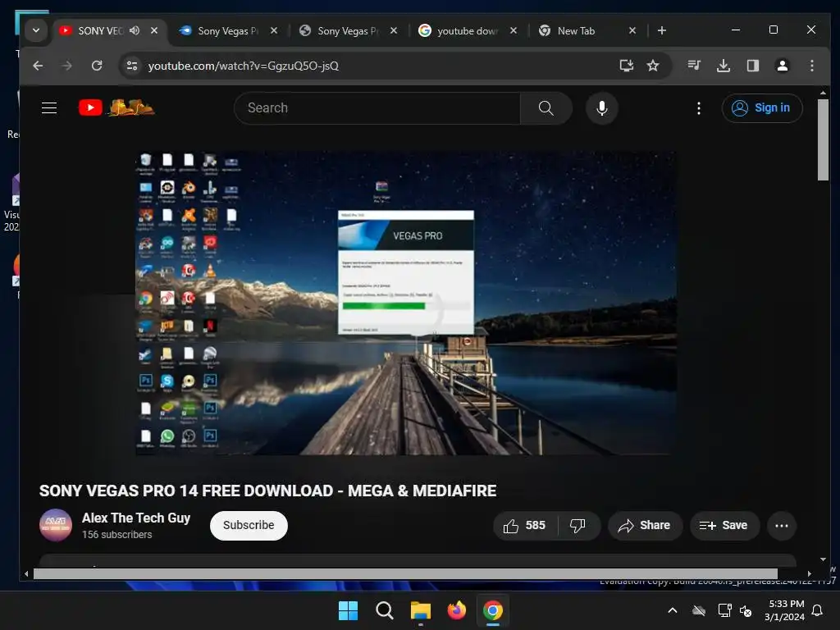Open the YouTube hamburger guide menu
The height and width of the screenshot is (630, 840).
point(49,107)
